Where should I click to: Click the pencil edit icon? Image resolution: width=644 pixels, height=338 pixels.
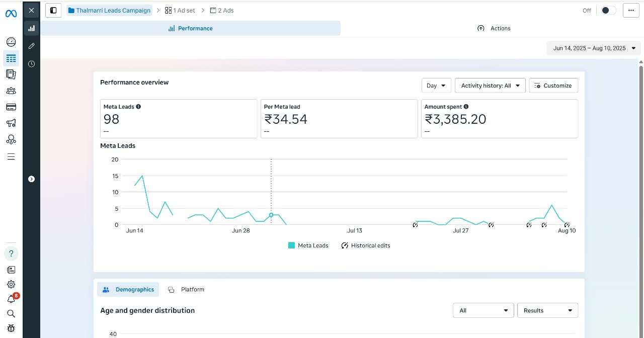(x=32, y=46)
